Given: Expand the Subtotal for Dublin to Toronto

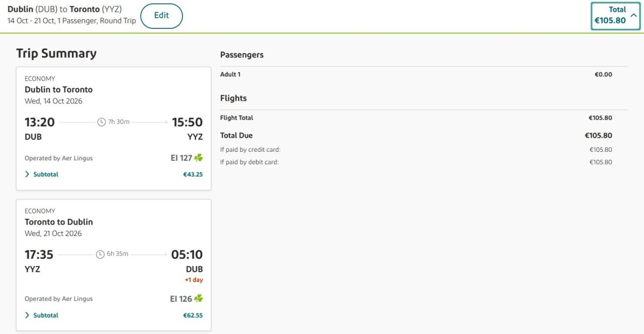Looking at the screenshot, I should (x=42, y=174).
